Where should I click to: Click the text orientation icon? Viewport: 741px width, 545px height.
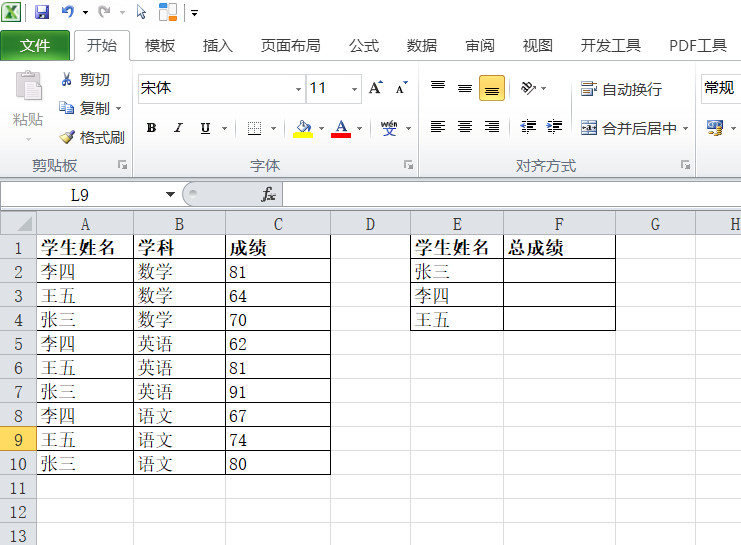pyautogui.click(x=528, y=88)
